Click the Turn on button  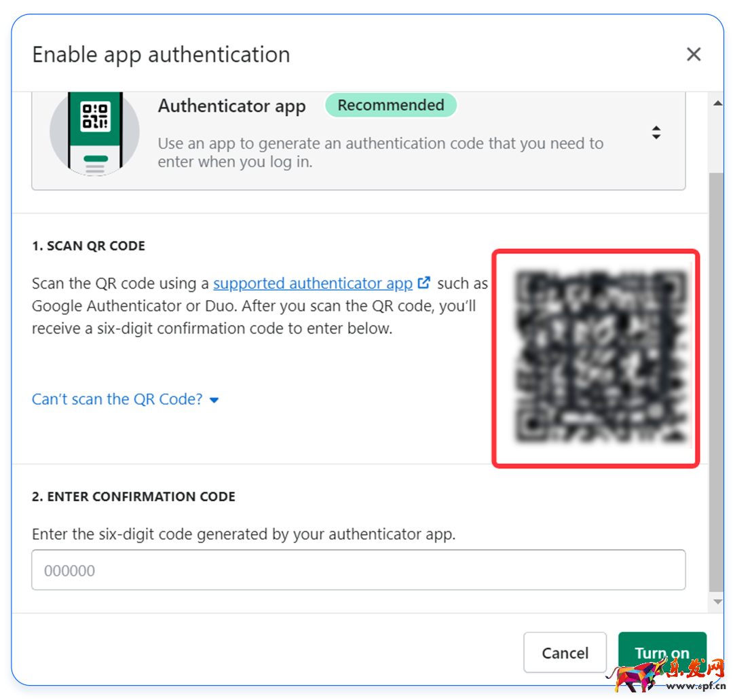pos(662,652)
